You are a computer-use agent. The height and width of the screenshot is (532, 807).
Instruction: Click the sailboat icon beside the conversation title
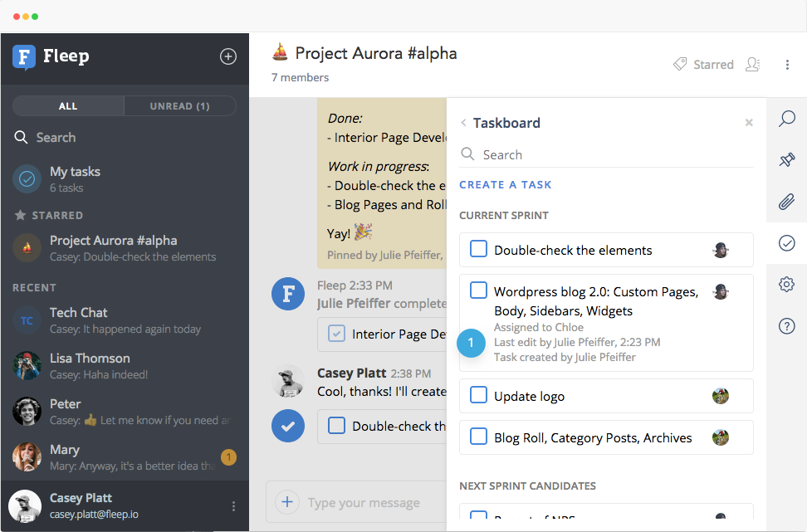click(x=280, y=52)
